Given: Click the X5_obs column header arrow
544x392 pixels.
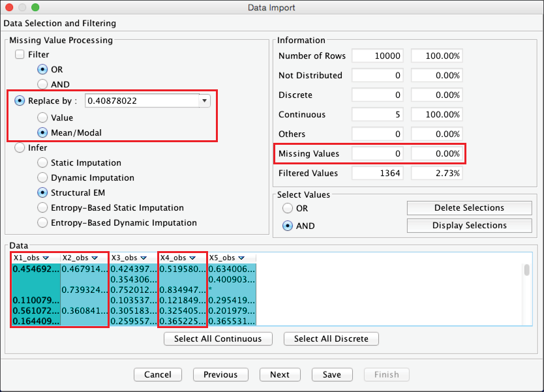Looking at the screenshot, I should pos(241,258).
